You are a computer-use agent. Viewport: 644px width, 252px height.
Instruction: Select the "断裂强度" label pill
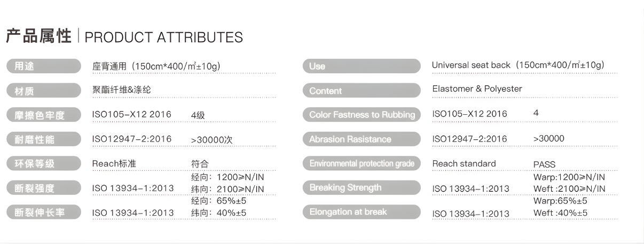(x=43, y=187)
